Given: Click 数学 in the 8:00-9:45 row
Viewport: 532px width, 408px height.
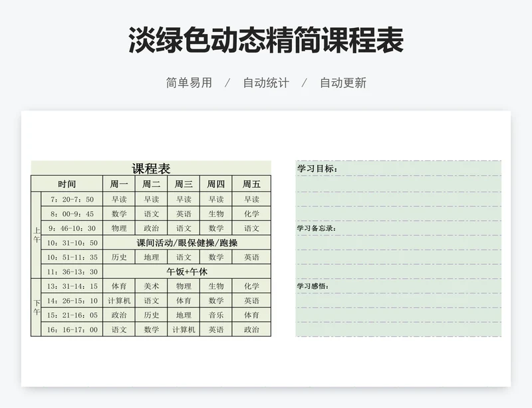Looking at the screenshot, I should click(119, 214).
